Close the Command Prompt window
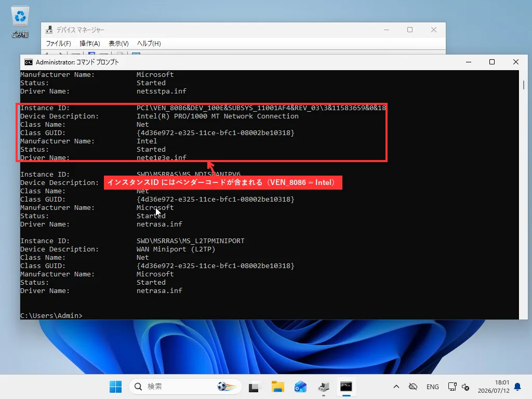Viewport: 532px width, 399px height. 516,62
